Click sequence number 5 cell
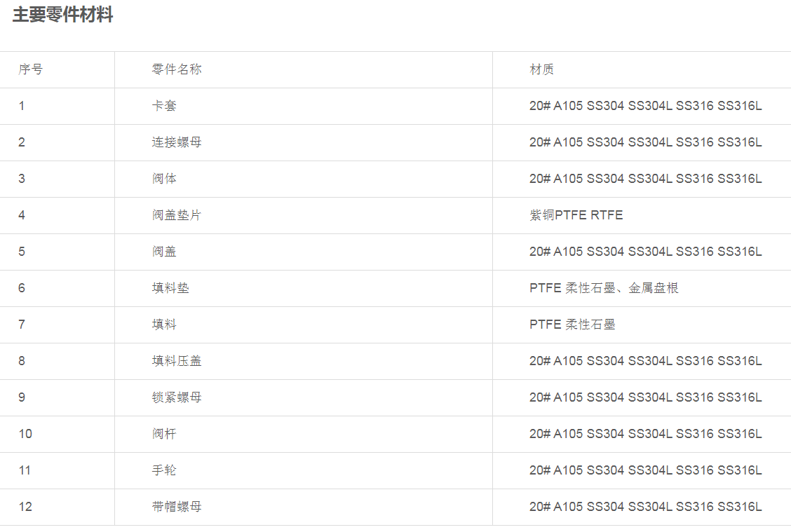791x532 pixels. coord(22,252)
